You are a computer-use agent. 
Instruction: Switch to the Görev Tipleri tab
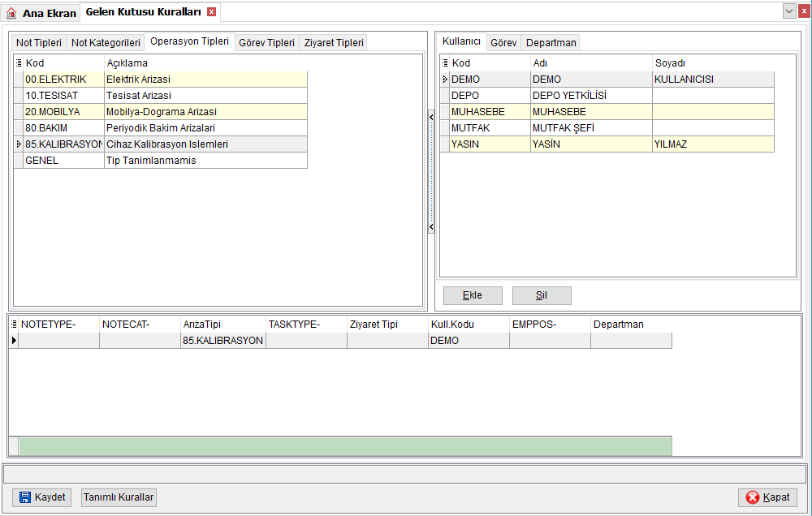(266, 42)
